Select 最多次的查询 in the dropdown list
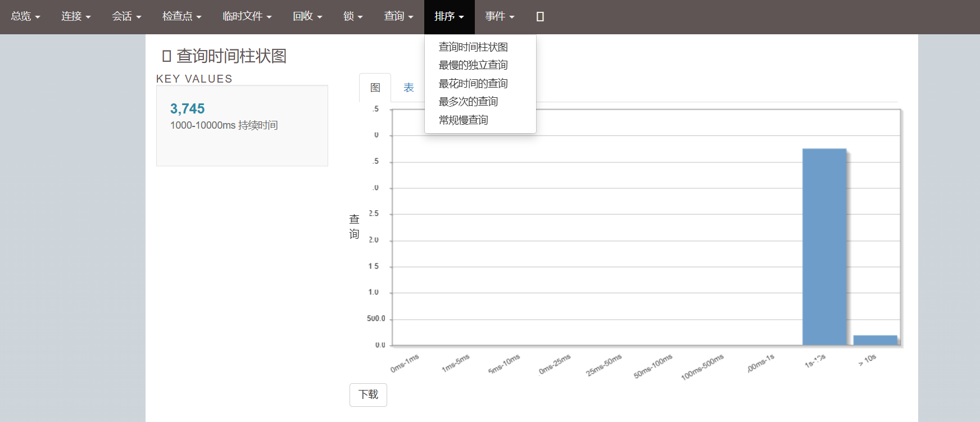Screen dimensions: 980x422 (468, 102)
